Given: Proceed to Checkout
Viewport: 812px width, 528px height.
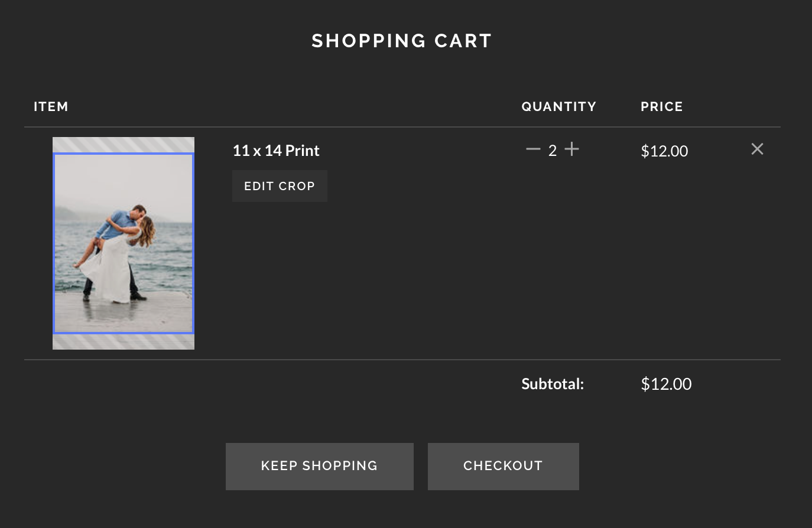Looking at the screenshot, I should click(503, 466).
